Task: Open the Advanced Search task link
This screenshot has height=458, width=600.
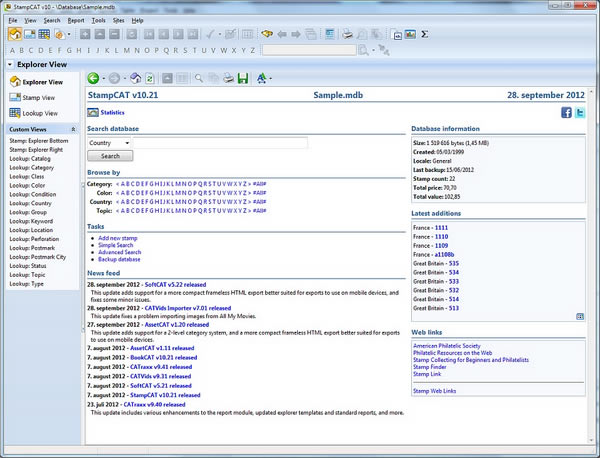Action: point(120,252)
